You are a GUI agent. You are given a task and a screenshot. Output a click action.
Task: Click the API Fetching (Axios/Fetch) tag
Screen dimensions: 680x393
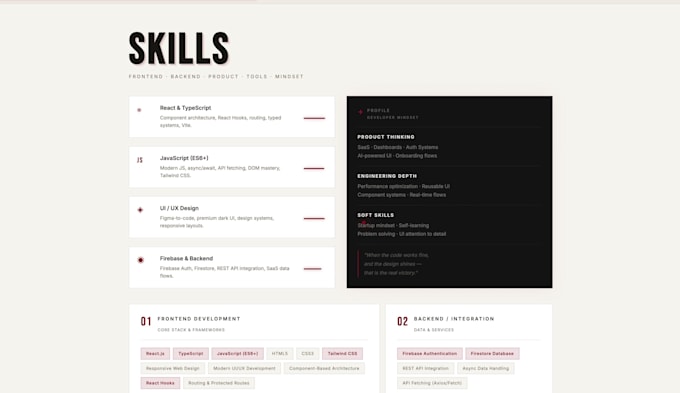(x=432, y=383)
